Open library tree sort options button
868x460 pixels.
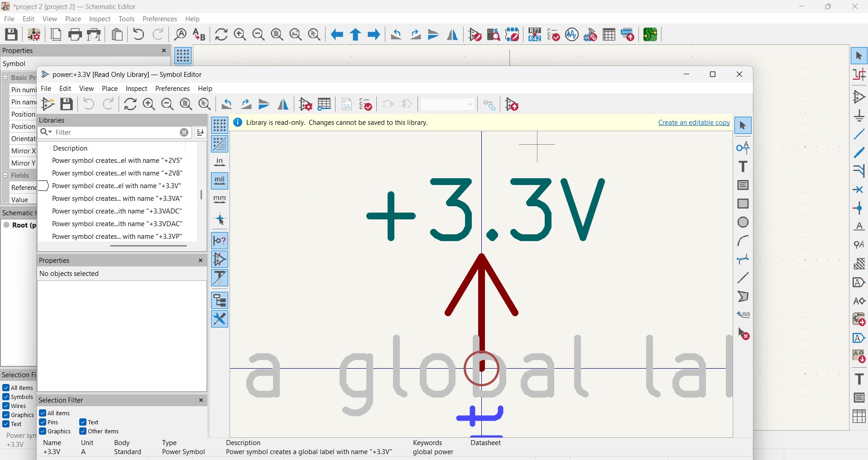[x=200, y=133]
